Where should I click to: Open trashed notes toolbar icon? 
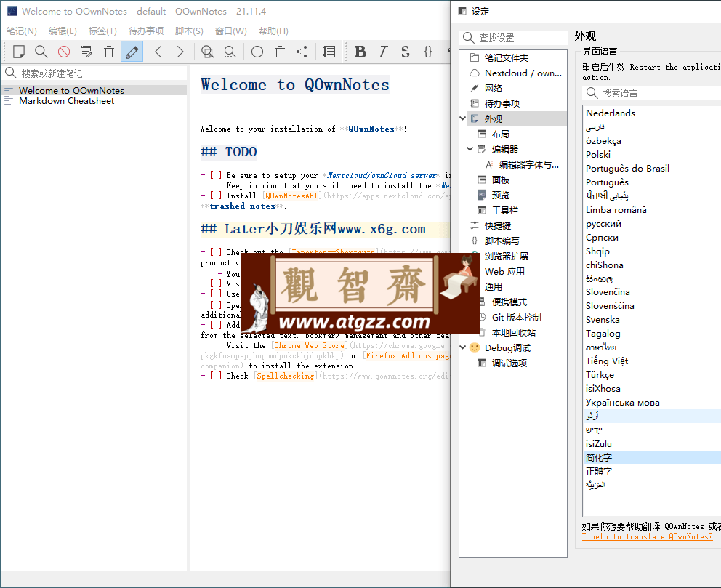[x=280, y=52]
